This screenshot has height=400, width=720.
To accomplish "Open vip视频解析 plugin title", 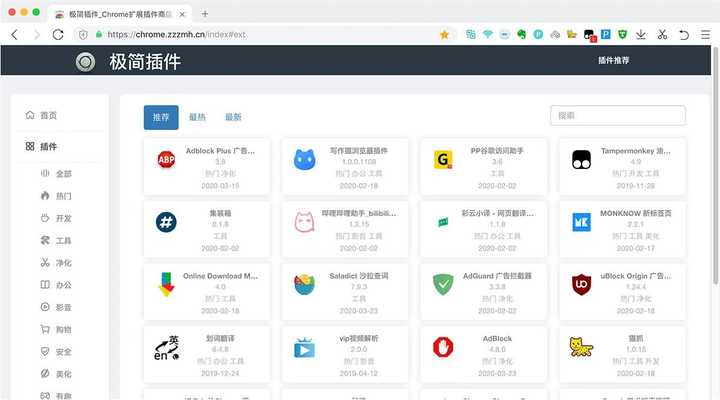I will 359,338.
